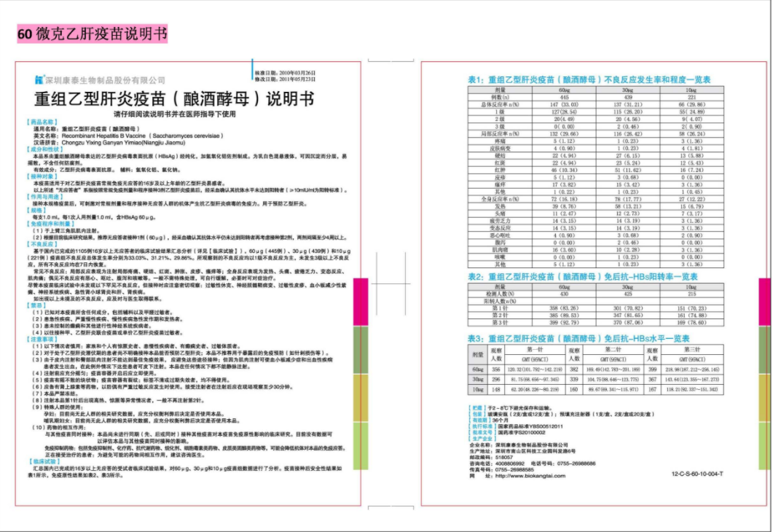773x532 pixels.
Task: Click the cell '137 (31.21)' in Table 1
Action: click(x=627, y=104)
